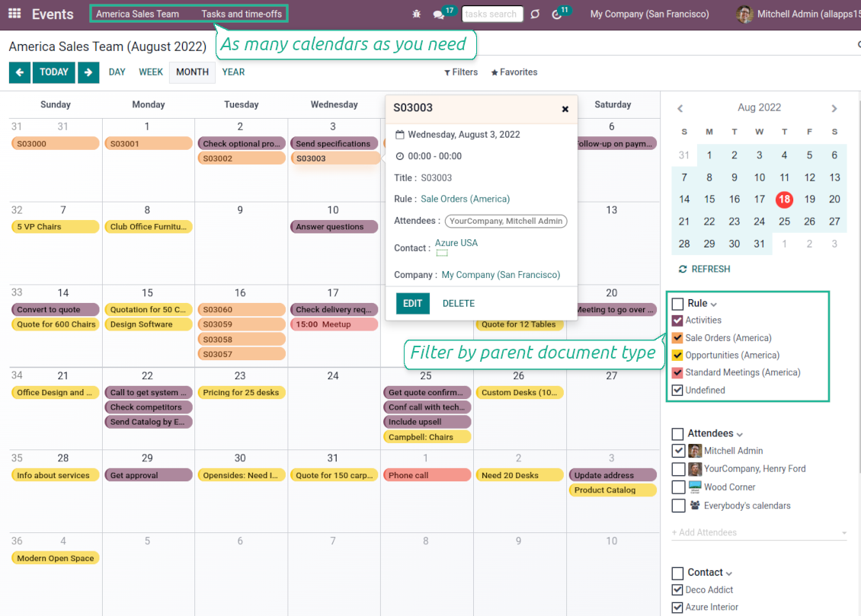
Task: Open the Check competitors event
Action: pos(148,407)
